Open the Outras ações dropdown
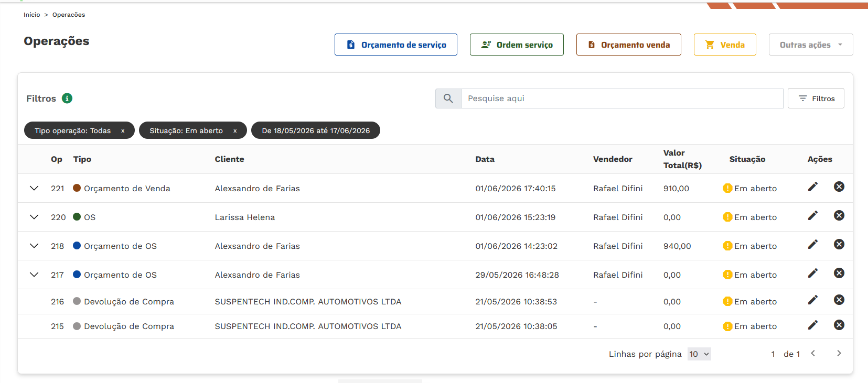Viewport: 868px width, 383px height. point(811,45)
